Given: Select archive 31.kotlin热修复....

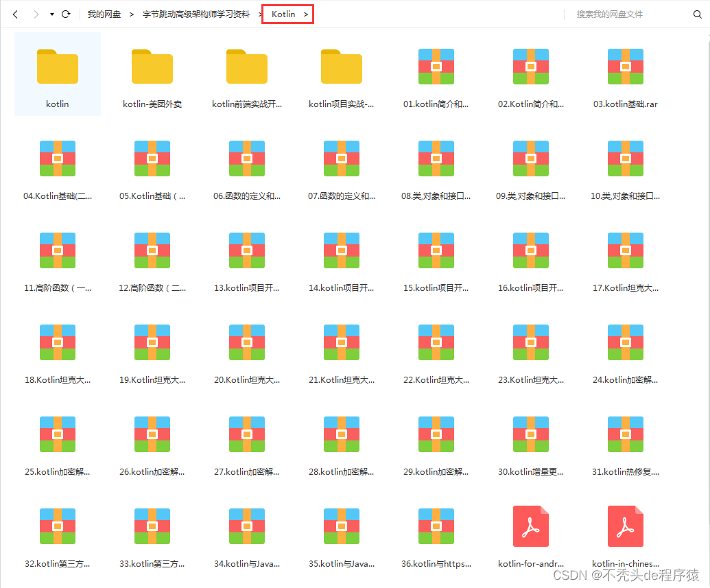Looking at the screenshot, I should click(626, 434).
